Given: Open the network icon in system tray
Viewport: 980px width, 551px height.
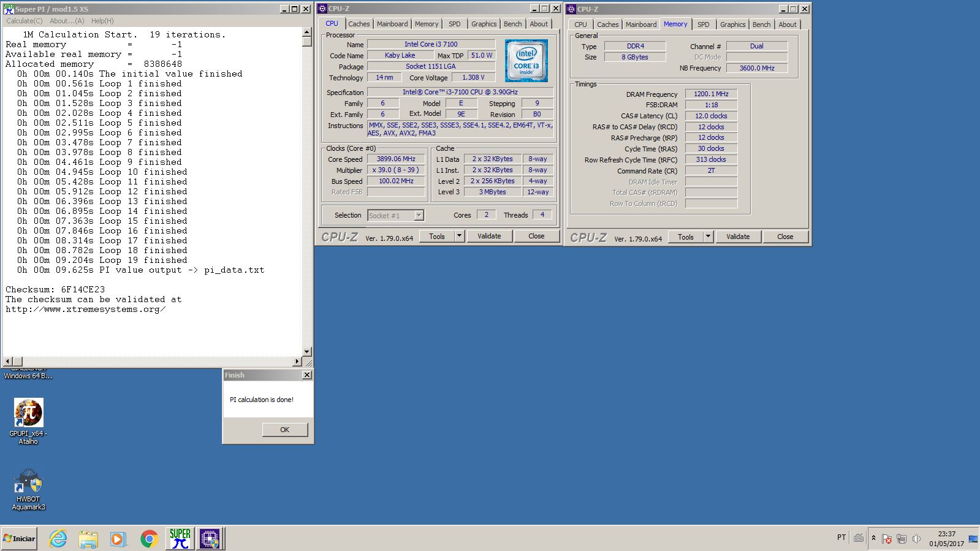Looking at the screenshot, I should pos(901,539).
